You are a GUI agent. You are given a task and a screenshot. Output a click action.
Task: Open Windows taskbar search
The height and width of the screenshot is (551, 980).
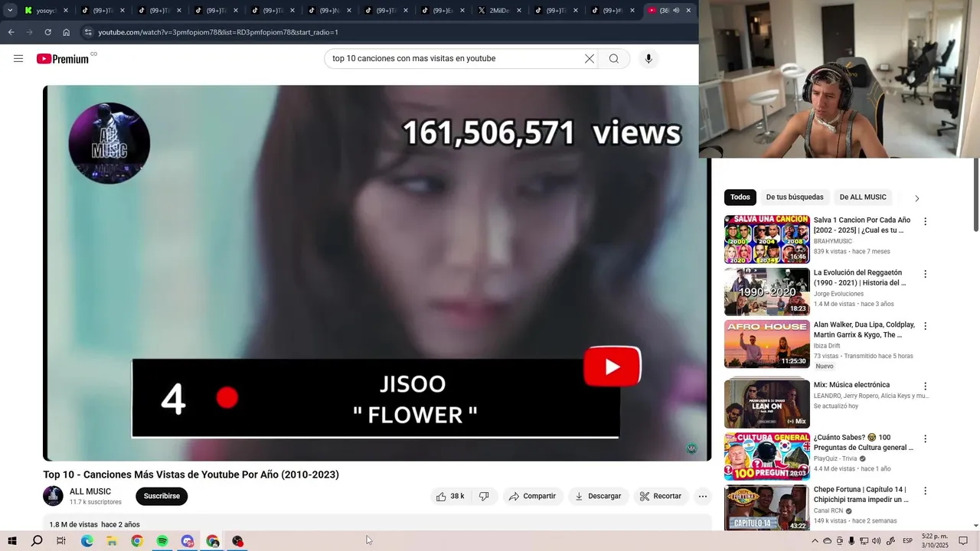37,541
